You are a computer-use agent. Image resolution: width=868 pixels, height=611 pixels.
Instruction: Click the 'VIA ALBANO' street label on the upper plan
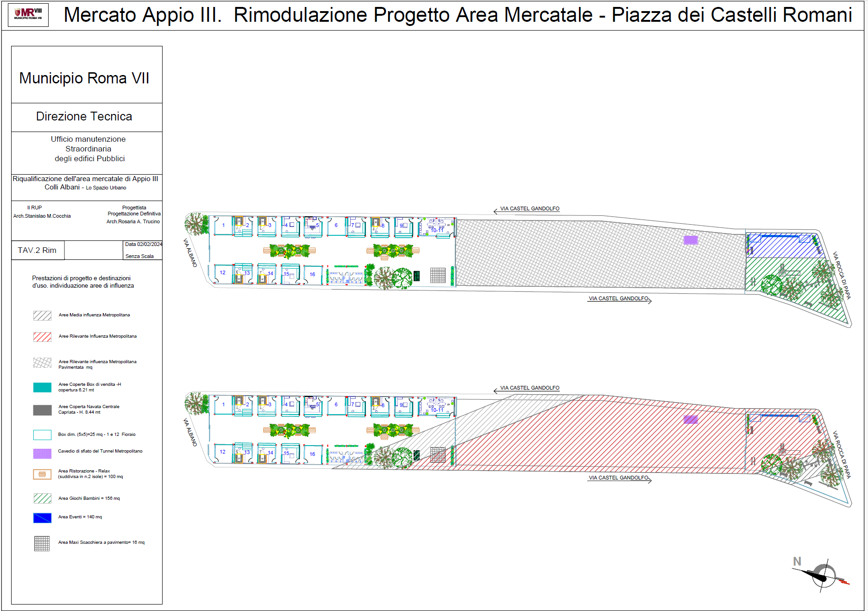(x=190, y=253)
